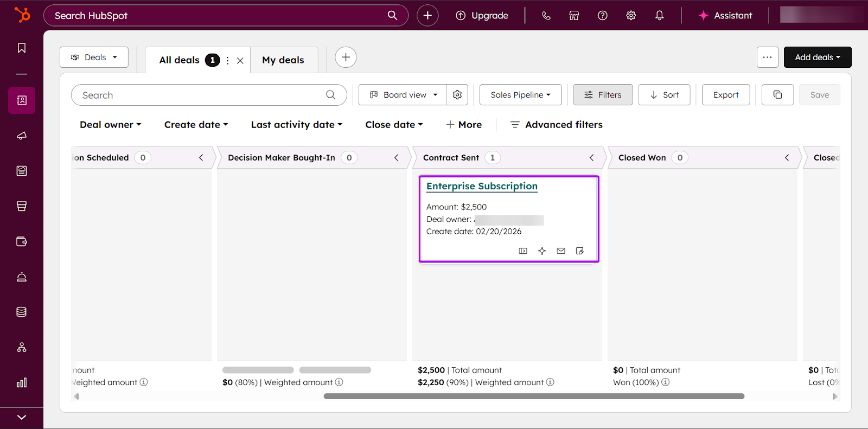
Task: Open the Add deals dropdown
Action: pos(818,57)
